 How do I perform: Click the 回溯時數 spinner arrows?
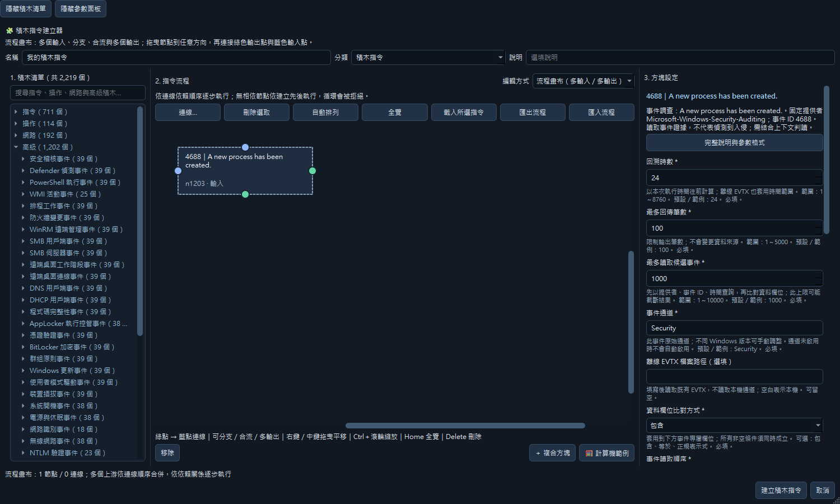tap(819, 178)
